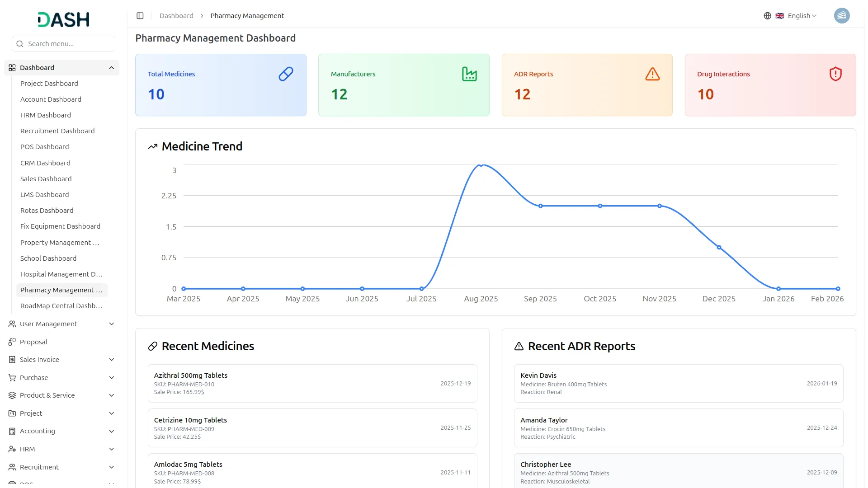Toggle the sidebar panel icon
This screenshot has height=488, width=868.
(x=140, y=16)
